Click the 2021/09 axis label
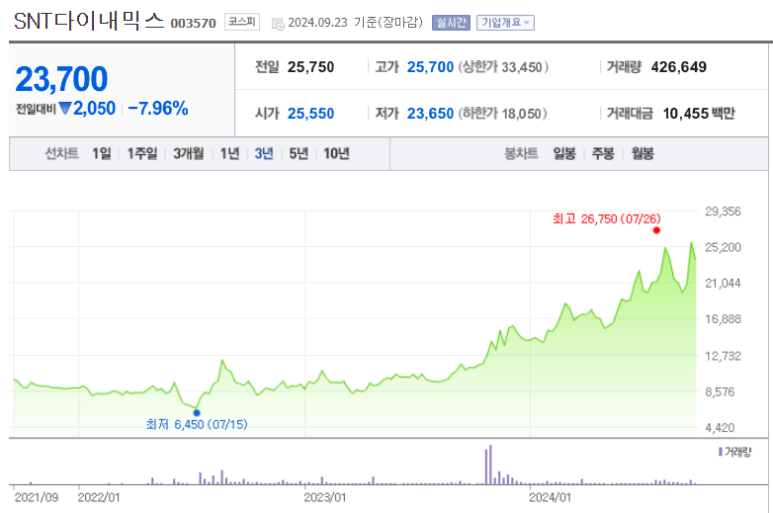The height and width of the screenshot is (513, 773). (x=36, y=497)
